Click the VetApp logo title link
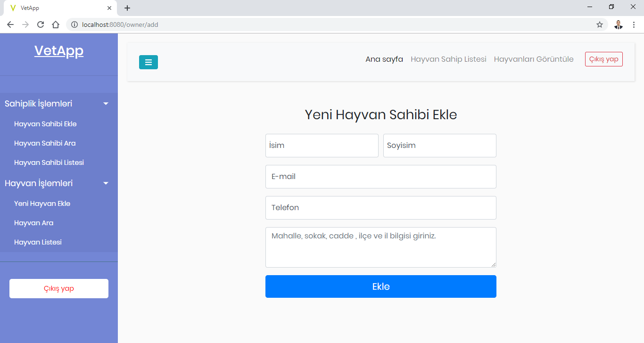 pyautogui.click(x=59, y=51)
